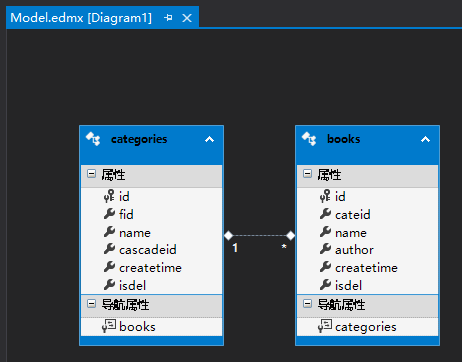Screen dimensions: 462x362
Task: Click wrench icon beside author
Action: coord(325,249)
